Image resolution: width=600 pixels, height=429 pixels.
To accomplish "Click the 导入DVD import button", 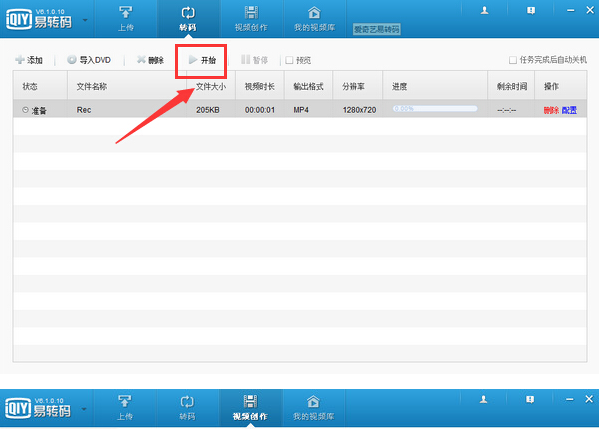I will (89, 60).
